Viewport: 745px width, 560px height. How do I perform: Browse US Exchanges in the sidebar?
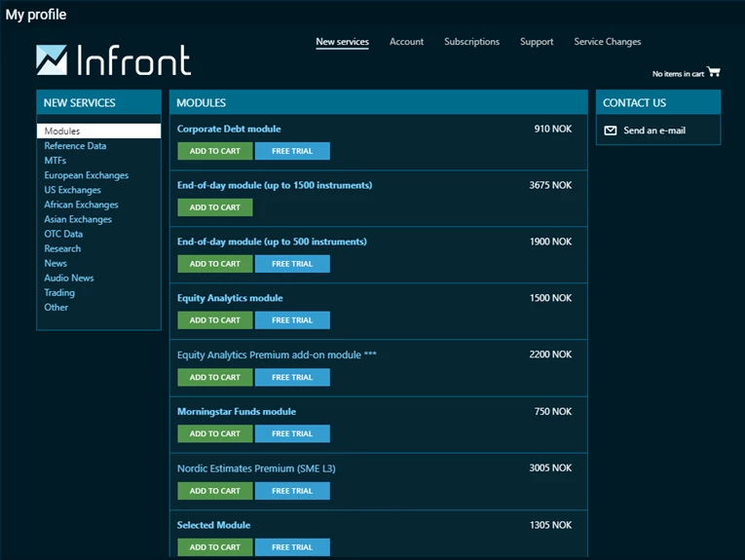click(x=72, y=190)
